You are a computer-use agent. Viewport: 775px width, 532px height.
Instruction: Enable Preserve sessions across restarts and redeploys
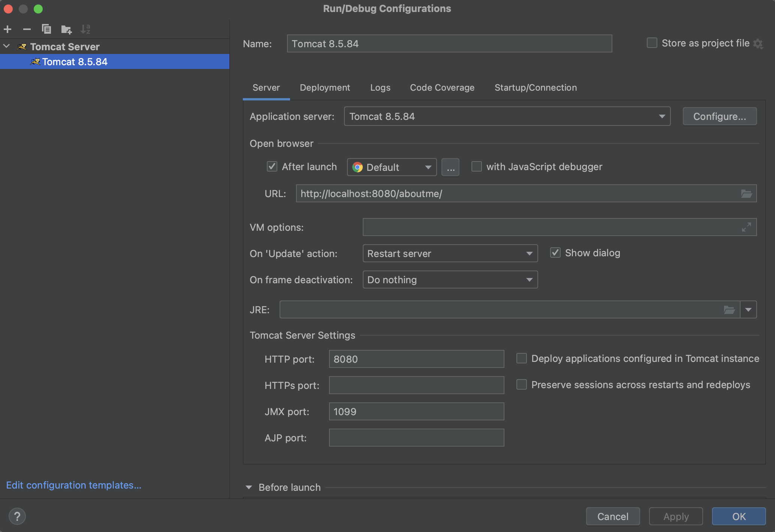[x=522, y=384]
